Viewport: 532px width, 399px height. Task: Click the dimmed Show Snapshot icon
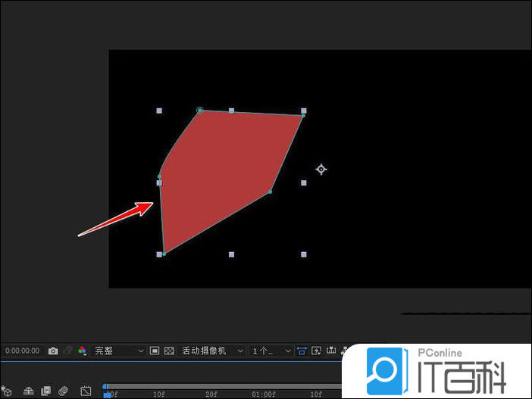pyautogui.click(x=68, y=351)
